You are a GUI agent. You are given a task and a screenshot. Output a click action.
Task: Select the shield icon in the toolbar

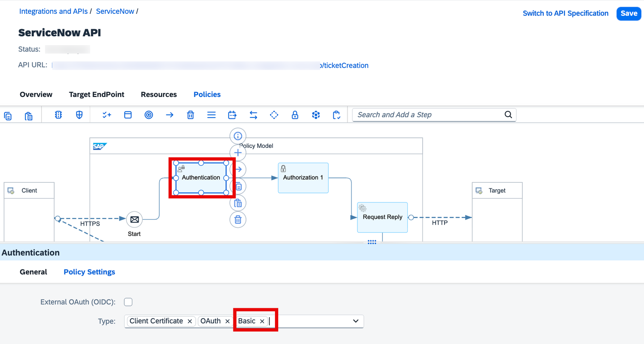[x=79, y=115]
